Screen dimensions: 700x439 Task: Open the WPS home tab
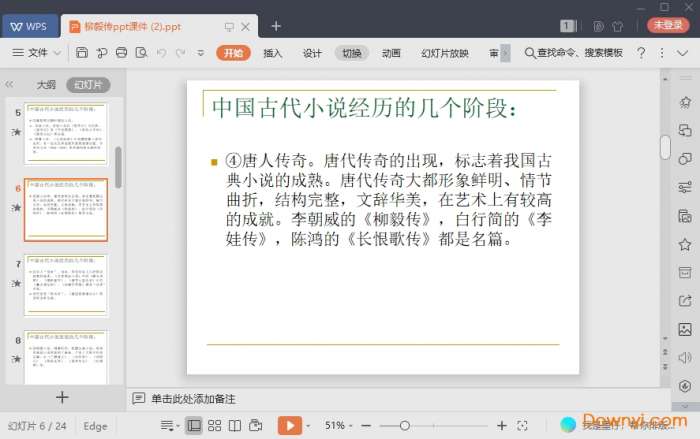point(29,26)
